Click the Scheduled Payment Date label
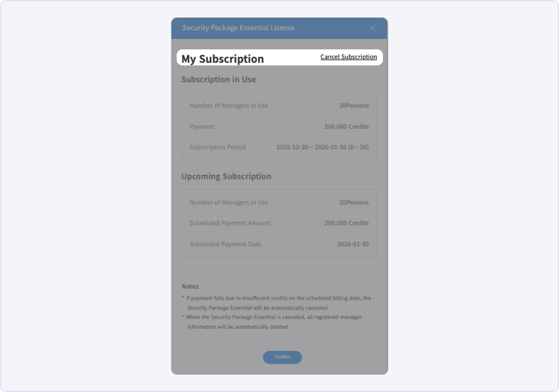Screen dimensions: 559x392 tap(225, 244)
